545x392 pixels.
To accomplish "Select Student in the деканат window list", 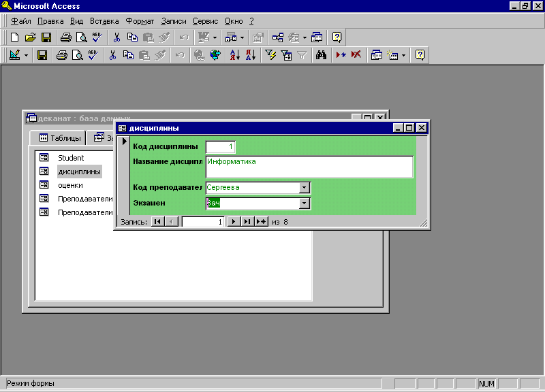I will (x=71, y=158).
